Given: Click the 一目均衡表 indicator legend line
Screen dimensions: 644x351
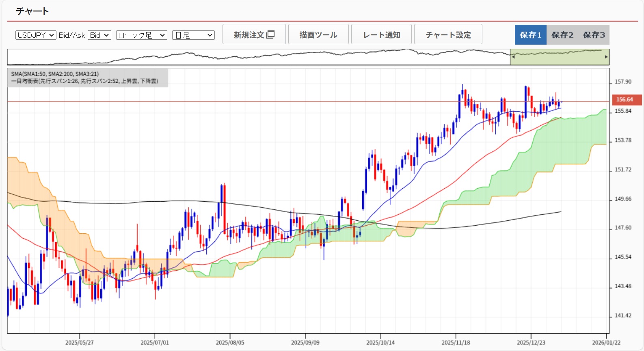Looking at the screenshot, I should (x=84, y=81).
